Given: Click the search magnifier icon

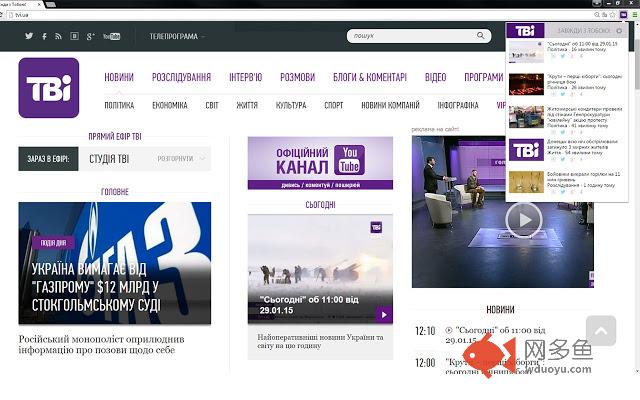Looking at the screenshot, I should (x=484, y=36).
